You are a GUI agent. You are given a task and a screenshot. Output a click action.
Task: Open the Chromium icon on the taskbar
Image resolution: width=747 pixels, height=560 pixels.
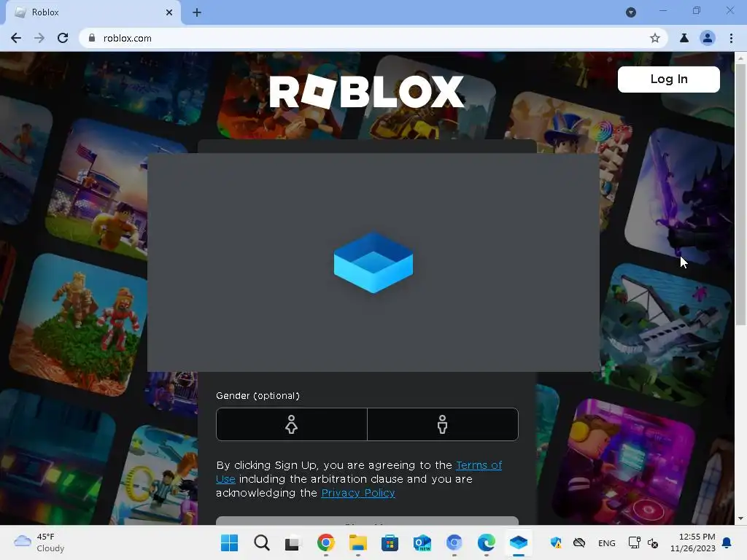tap(454, 542)
